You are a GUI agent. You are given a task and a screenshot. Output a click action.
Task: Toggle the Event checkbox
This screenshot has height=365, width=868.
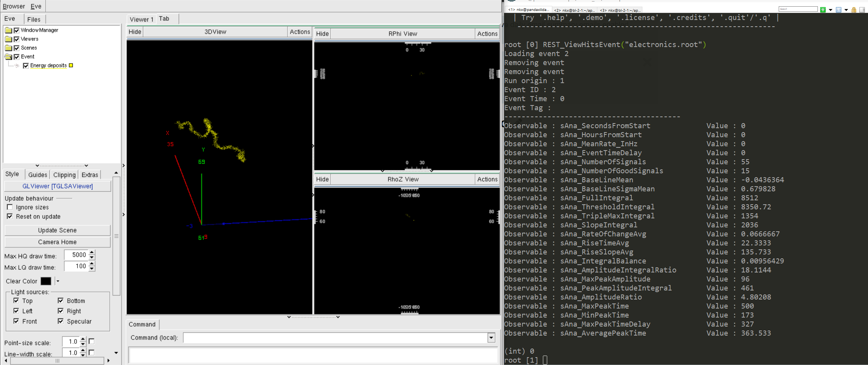coord(16,56)
